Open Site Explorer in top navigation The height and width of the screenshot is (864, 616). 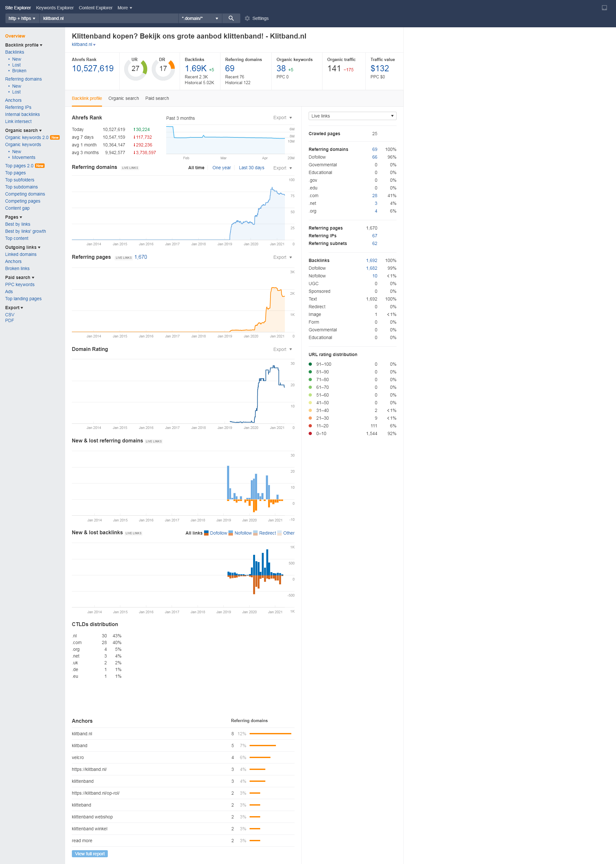click(18, 8)
